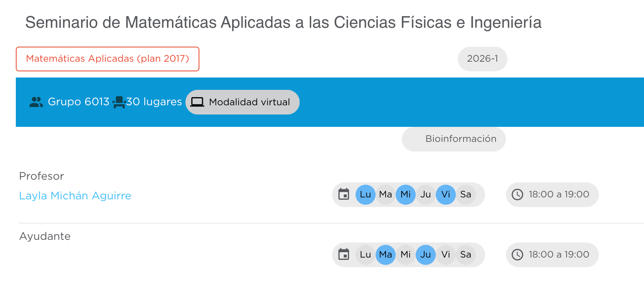
Task: Click the clock icon in the Profesor schedule
Action: tap(517, 194)
